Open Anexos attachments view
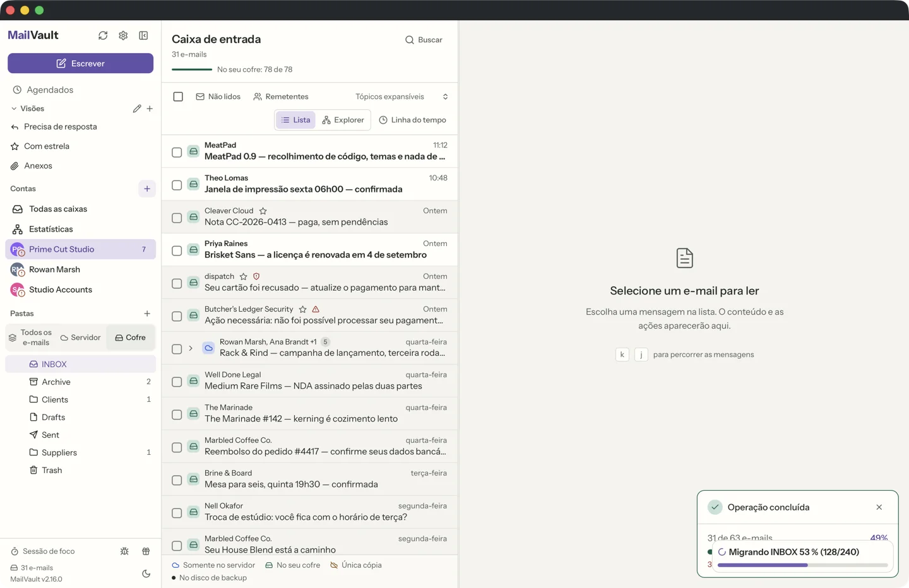This screenshot has width=909, height=588. 80,166
